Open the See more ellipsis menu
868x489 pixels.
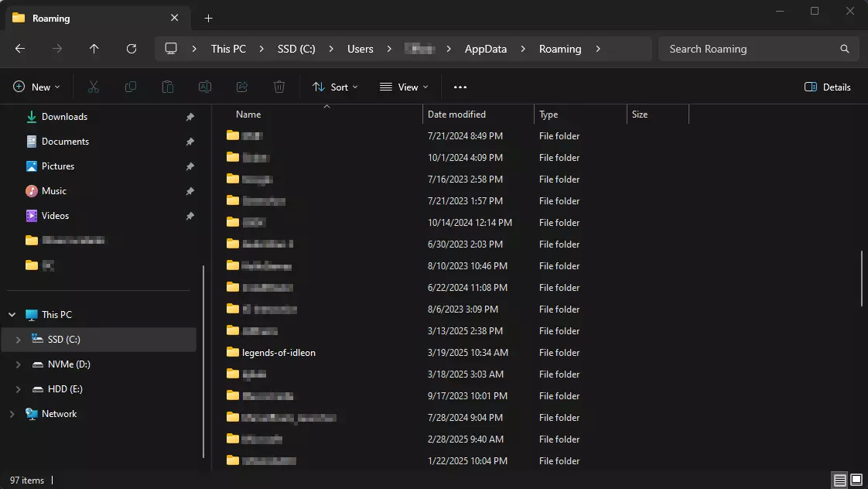[x=460, y=87]
